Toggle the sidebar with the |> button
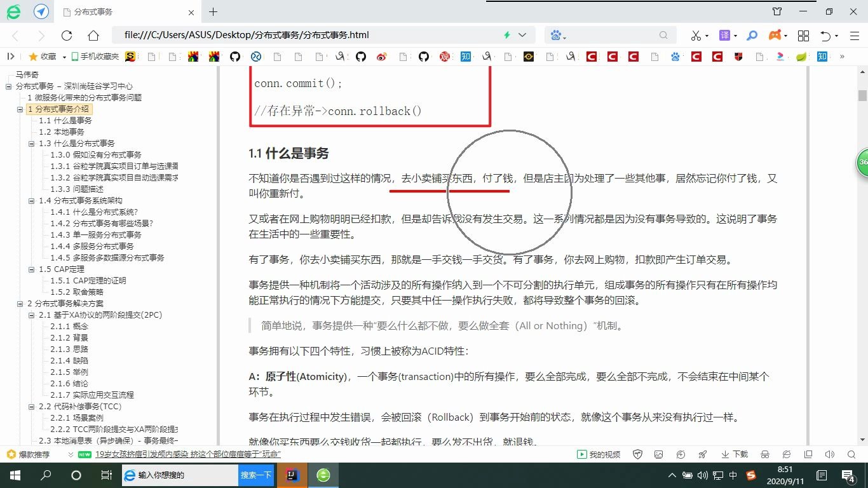 (11, 57)
